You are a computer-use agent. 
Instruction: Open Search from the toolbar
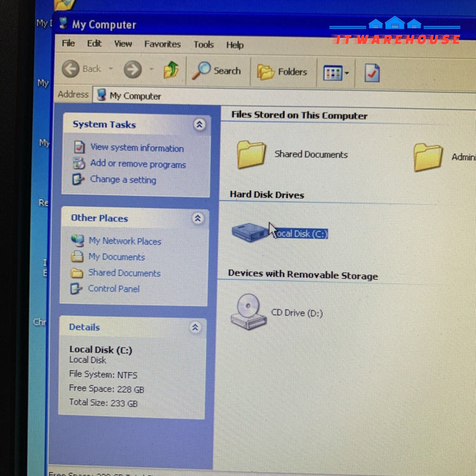[x=217, y=71]
